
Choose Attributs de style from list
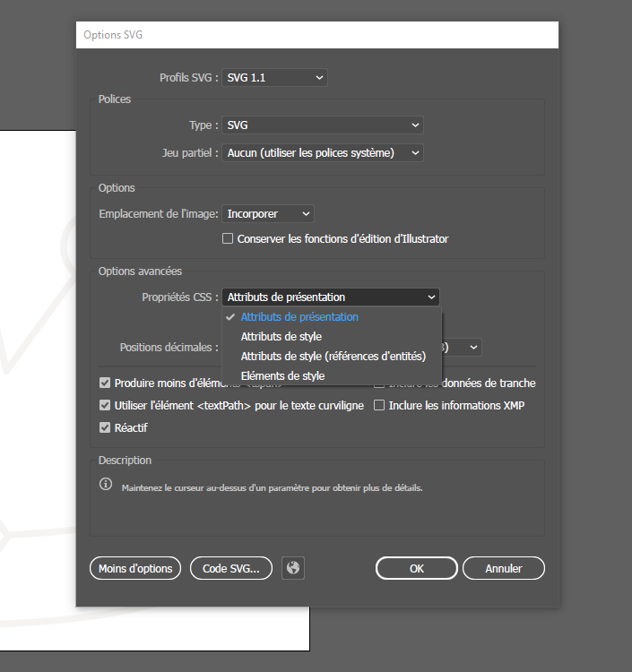point(281,337)
